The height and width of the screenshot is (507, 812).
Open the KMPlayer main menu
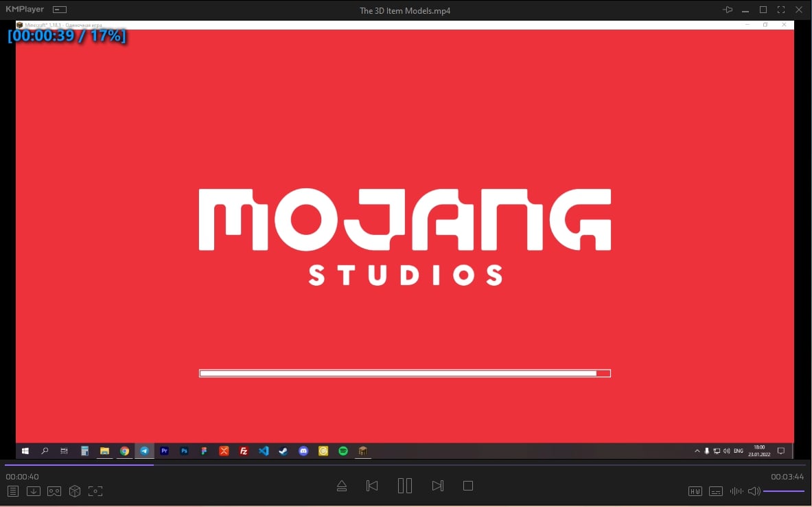(25, 10)
